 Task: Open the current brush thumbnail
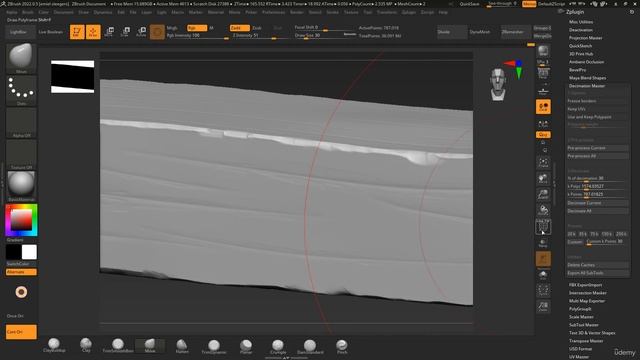click(21, 58)
